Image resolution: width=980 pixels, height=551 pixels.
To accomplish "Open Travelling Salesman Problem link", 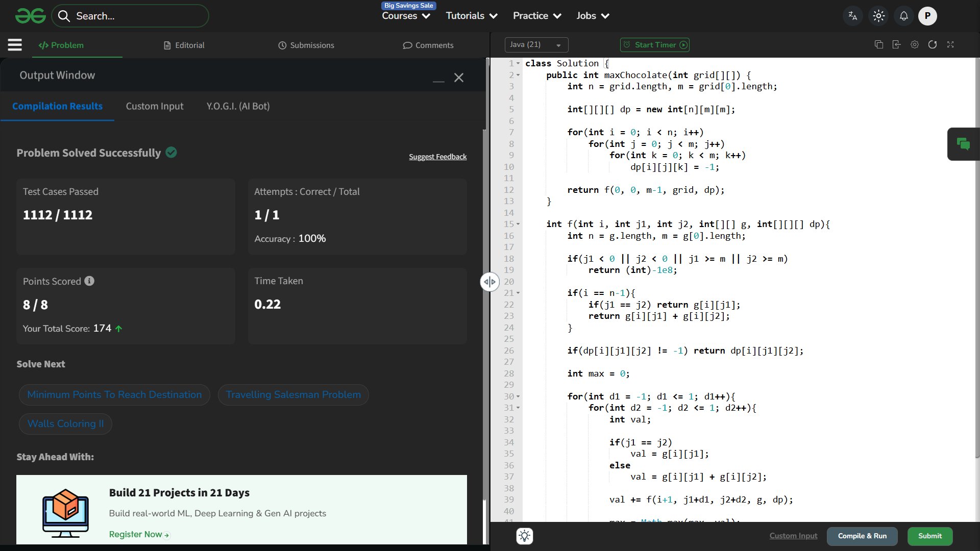I will [x=293, y=395].
